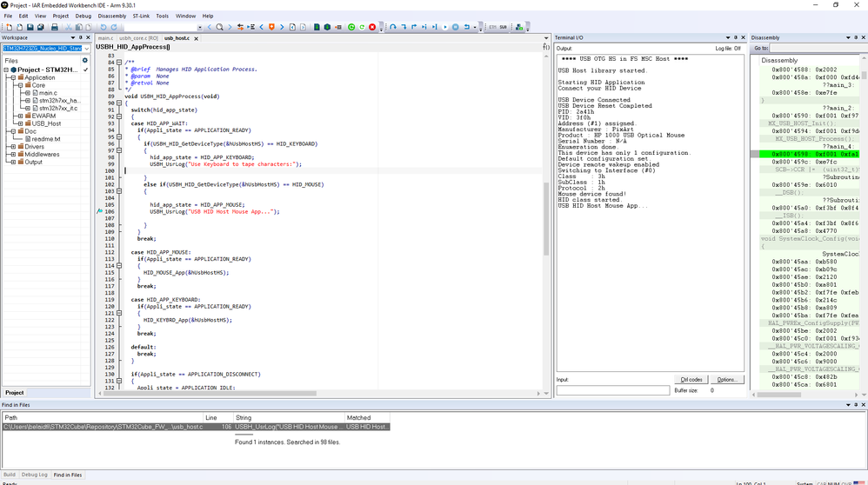The height and width of the screenshot is (485, 868).
Task: Click the Terminal I/O Input field
Action: click(x=613, y=390)
